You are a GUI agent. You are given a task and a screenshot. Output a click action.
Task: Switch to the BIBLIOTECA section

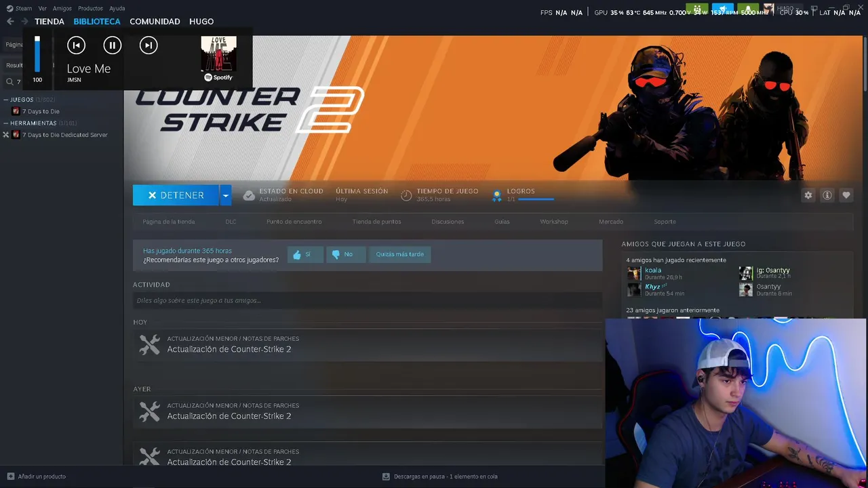[97, 22]
